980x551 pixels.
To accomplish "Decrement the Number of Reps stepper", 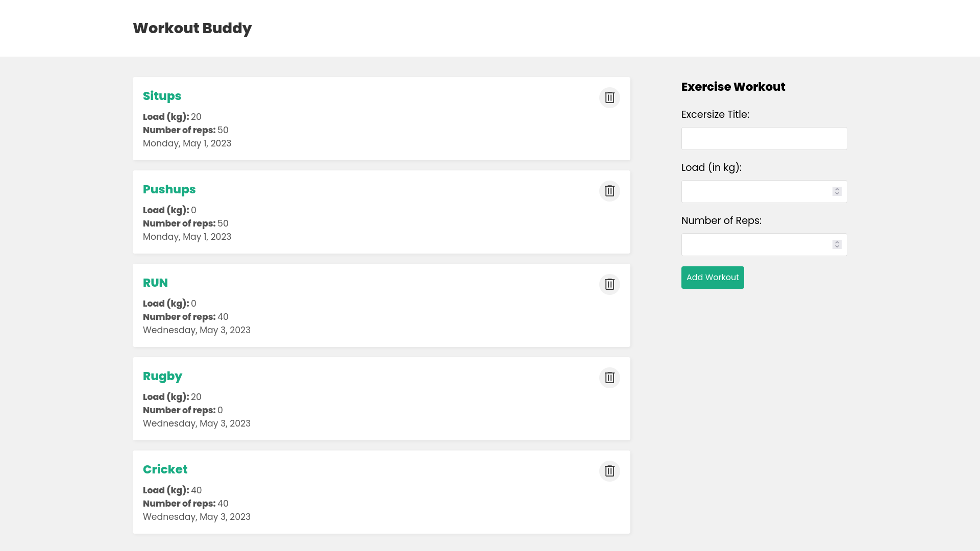I will pyautogui.click(x=836, y=247).
